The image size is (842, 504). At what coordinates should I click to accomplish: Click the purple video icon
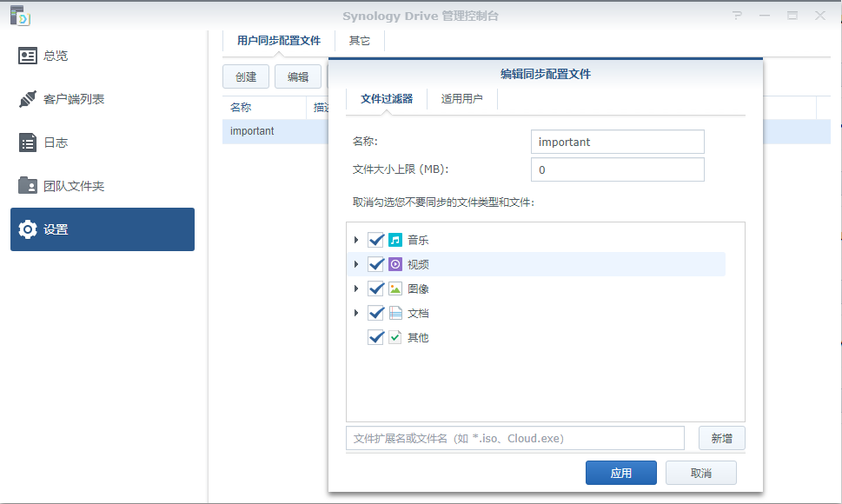coord(395,264)
